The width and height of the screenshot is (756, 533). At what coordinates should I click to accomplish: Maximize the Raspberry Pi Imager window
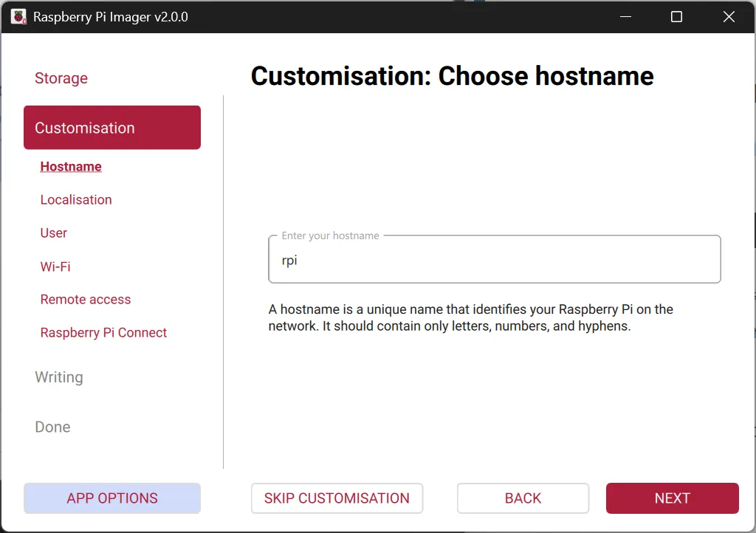676,17
